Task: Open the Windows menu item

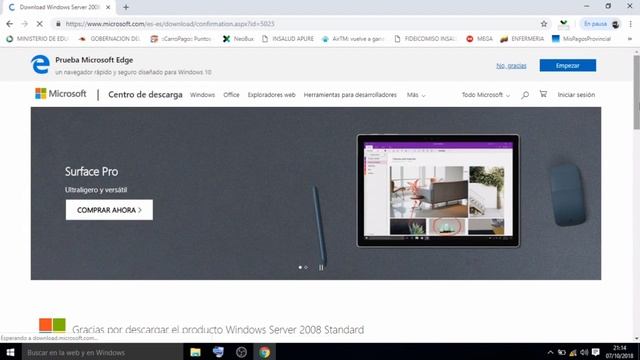Action: (202, 95)
